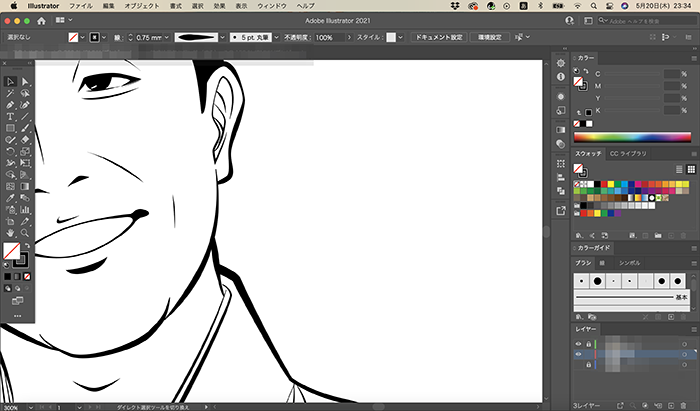
Task: Switch to the CC ライブラリ tab
Action: point(628,154)
